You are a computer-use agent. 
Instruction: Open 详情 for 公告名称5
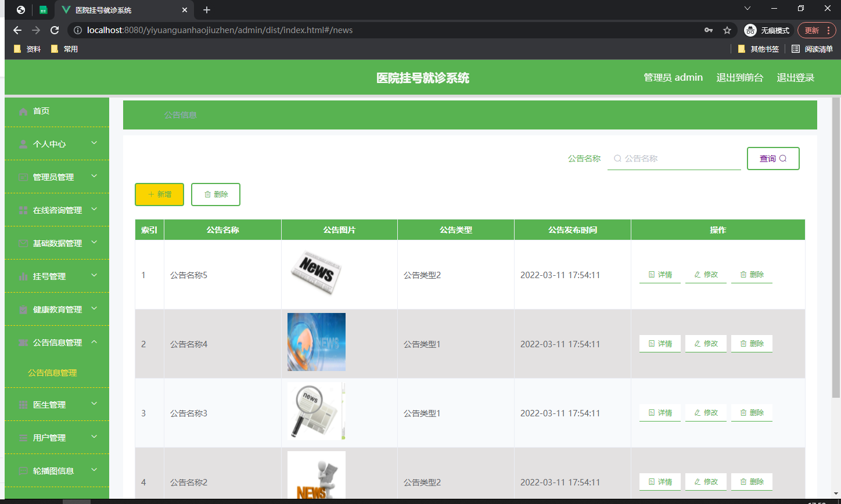click(660, 275)
